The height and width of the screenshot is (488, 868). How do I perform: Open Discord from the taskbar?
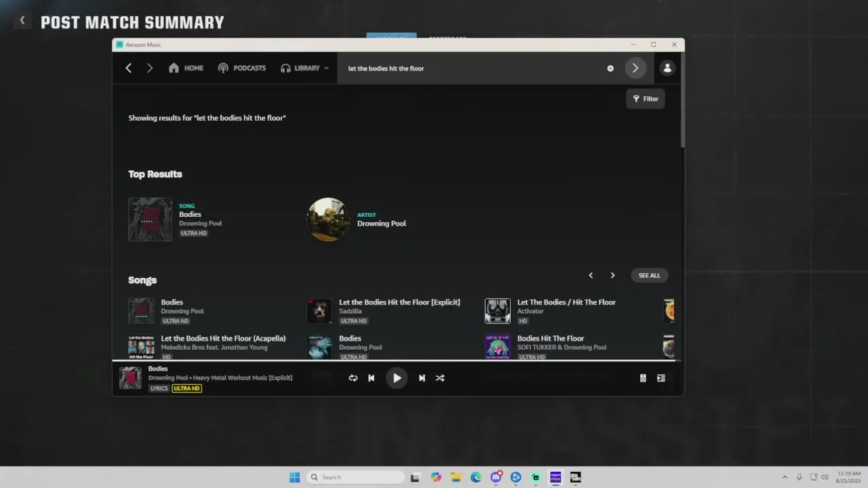coord(496,477)
